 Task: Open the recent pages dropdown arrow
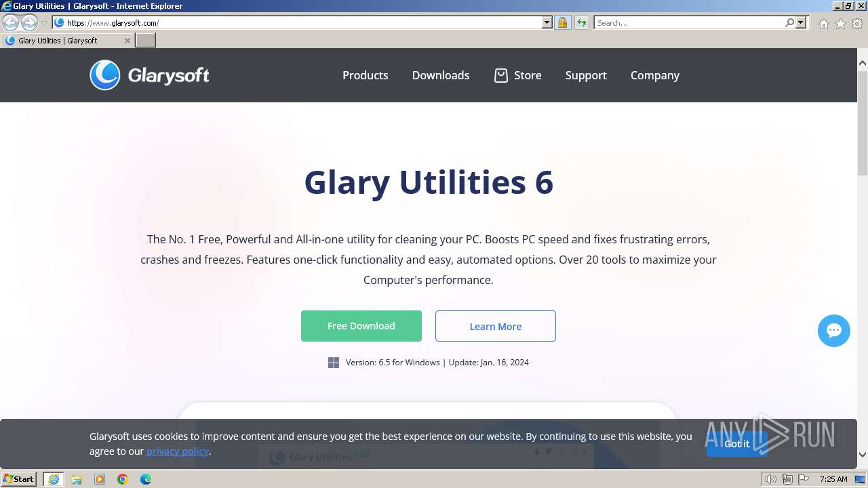tap(44, 23)
